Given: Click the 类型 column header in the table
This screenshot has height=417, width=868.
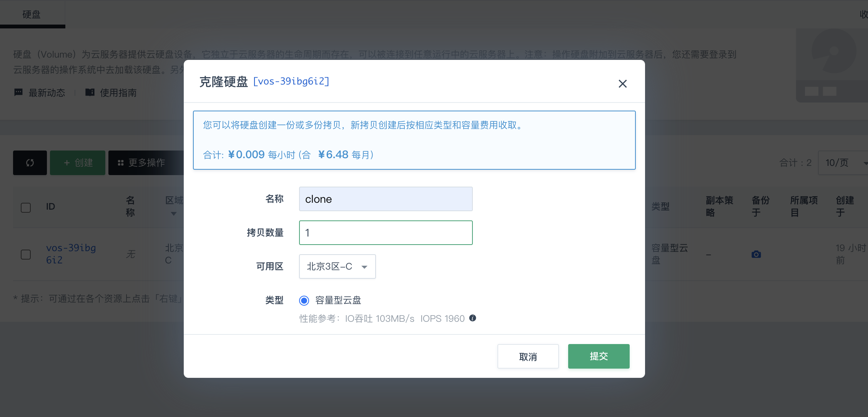Looking at the screenshot, I should click(660, 207).
